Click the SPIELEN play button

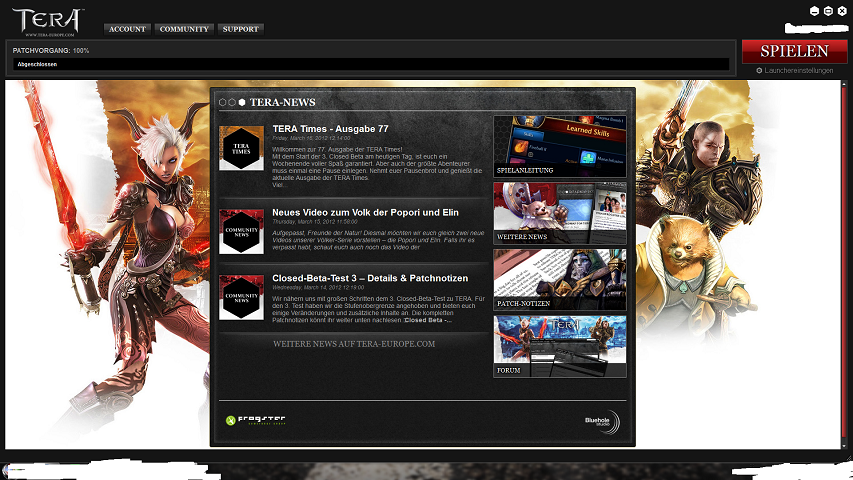(x=794, y=52)
